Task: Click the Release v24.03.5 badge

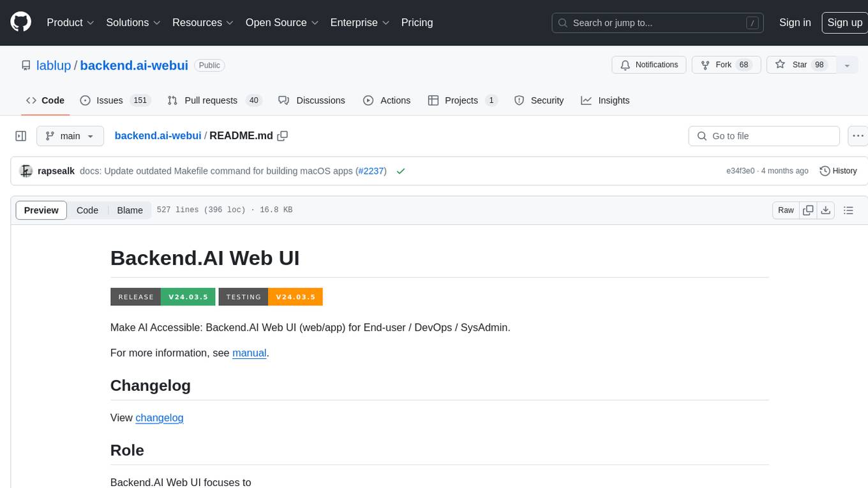Action: 162,296
